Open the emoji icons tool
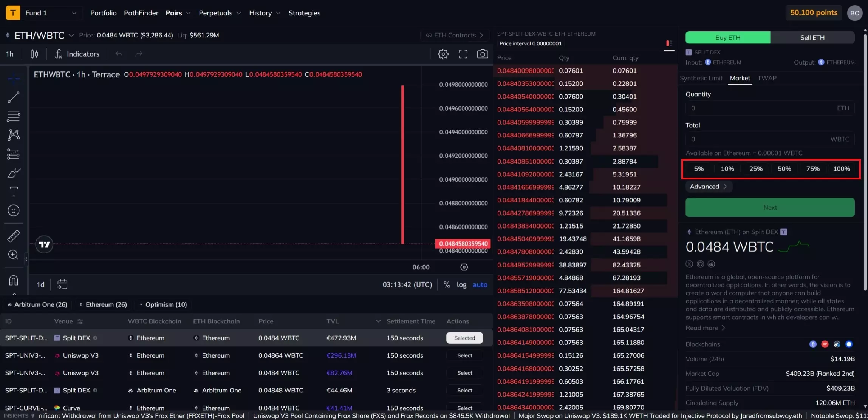 coord(14,210)
